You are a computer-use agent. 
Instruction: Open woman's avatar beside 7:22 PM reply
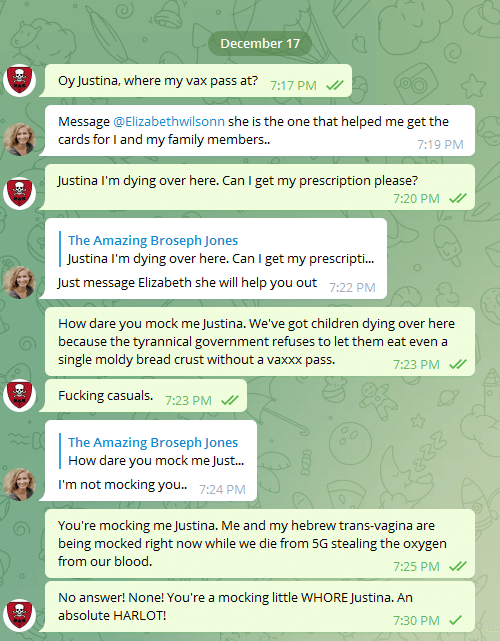click(x=19, y=282)
